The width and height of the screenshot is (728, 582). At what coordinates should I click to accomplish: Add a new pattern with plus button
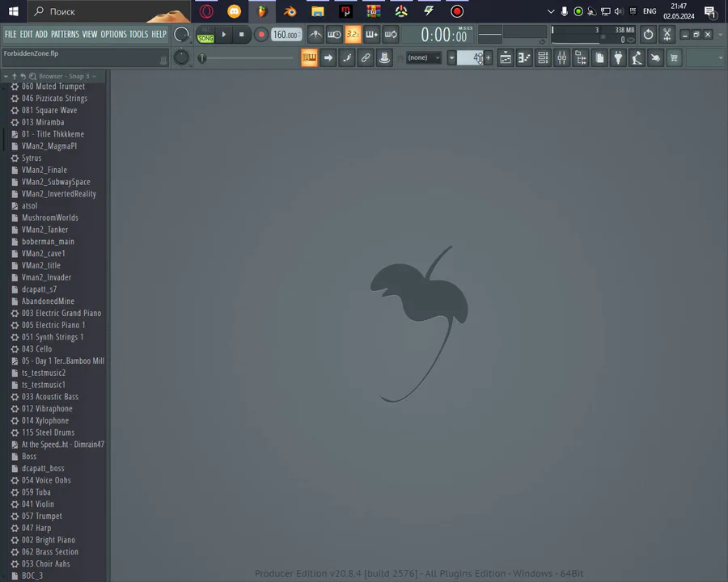(489, 58)
